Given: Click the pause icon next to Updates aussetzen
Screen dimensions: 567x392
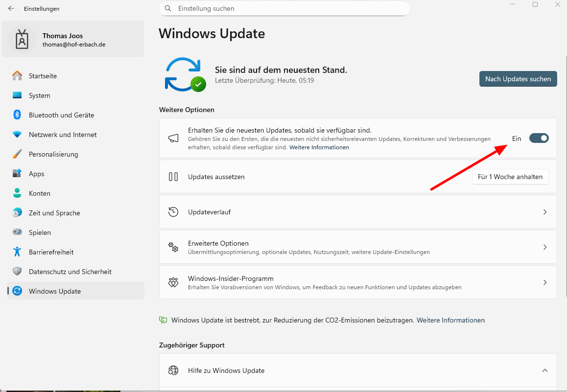Looking at the screenshot, I should [173, 177].
